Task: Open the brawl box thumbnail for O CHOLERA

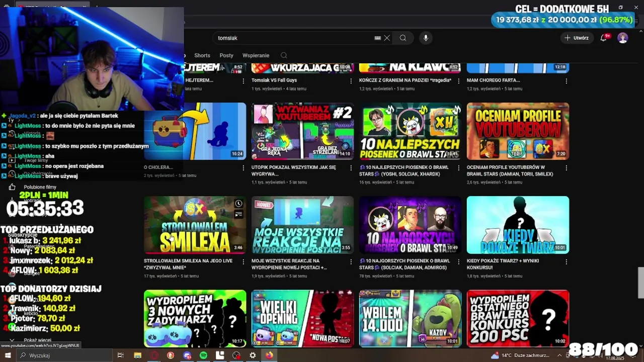Action: pyautogui.click(x=195, y=131)
